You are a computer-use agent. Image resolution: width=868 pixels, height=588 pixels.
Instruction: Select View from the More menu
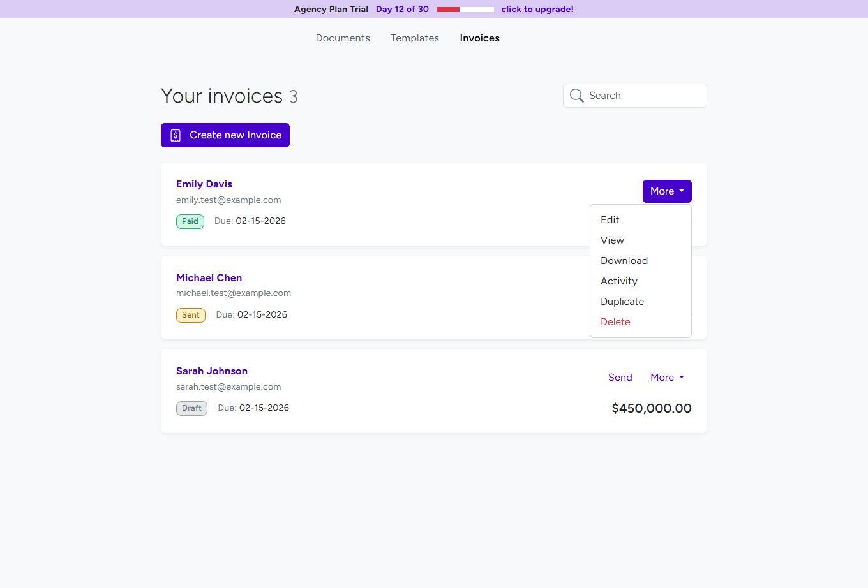tap(611, 240)
